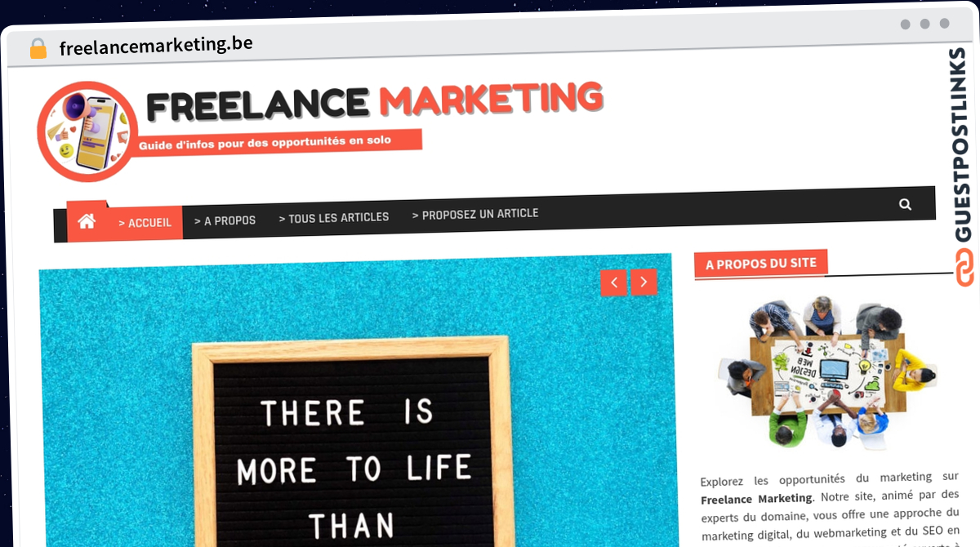Screen dimensions: 980x547
Task: Click the orange tagline ribbon under title
Action: coord(277,142)
